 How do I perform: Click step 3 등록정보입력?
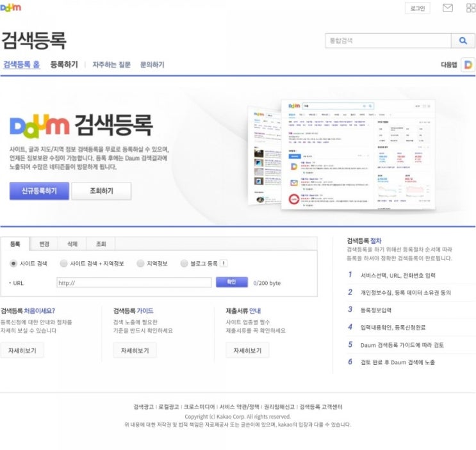pyautogui.click(x=375, y=310)
